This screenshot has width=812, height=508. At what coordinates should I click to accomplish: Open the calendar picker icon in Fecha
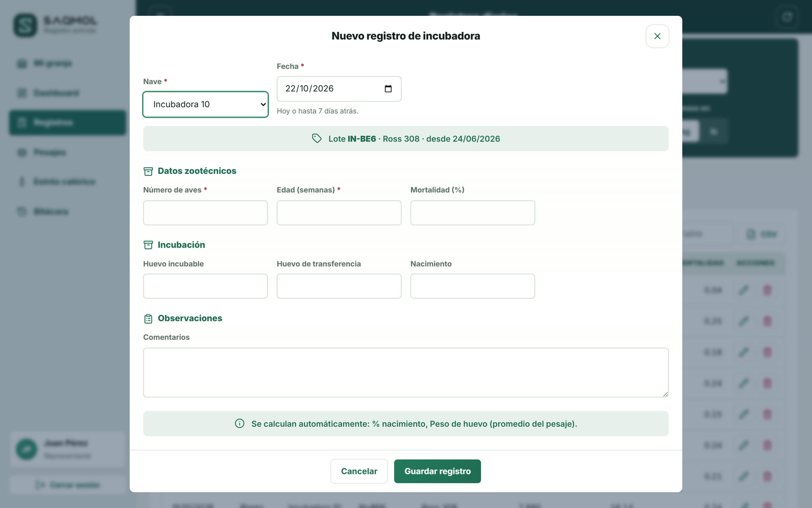coord(388,89)
